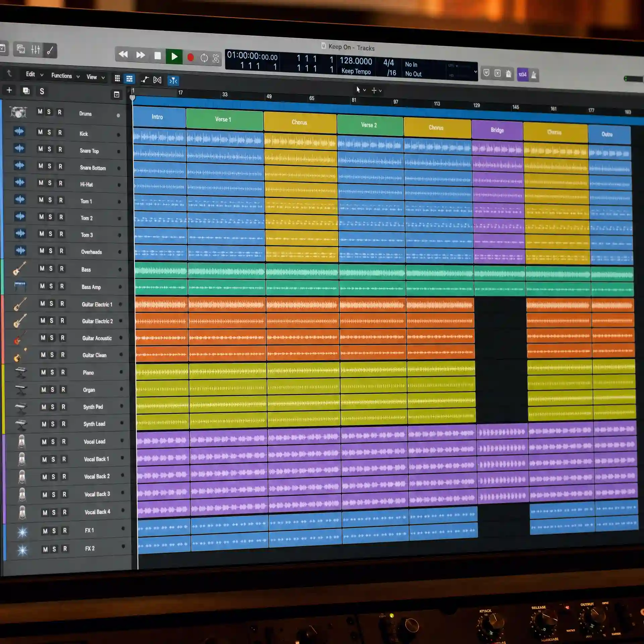Rewind using the double-left arrow button
Screen dimensions: 644x644
[x=123, y=54]
